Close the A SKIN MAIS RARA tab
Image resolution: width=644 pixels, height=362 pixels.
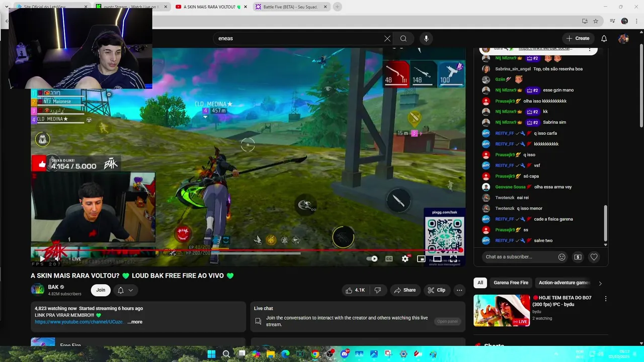click(246, 7)
